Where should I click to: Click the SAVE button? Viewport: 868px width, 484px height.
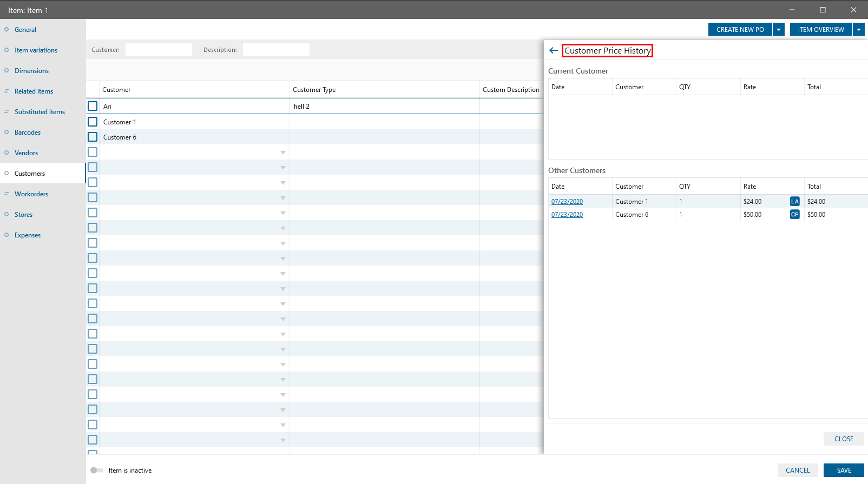844,470
